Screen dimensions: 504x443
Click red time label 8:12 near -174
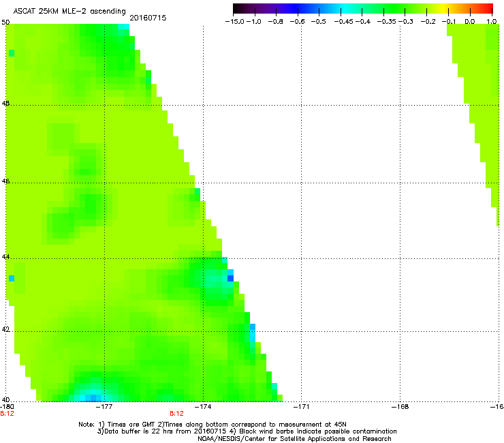pyautogui.click(x=177, y=414)
